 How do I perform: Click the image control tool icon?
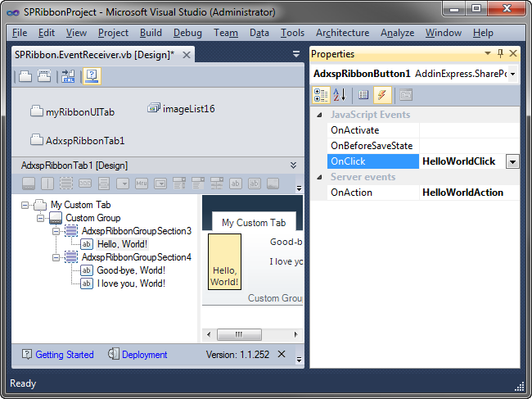(273, 184)
